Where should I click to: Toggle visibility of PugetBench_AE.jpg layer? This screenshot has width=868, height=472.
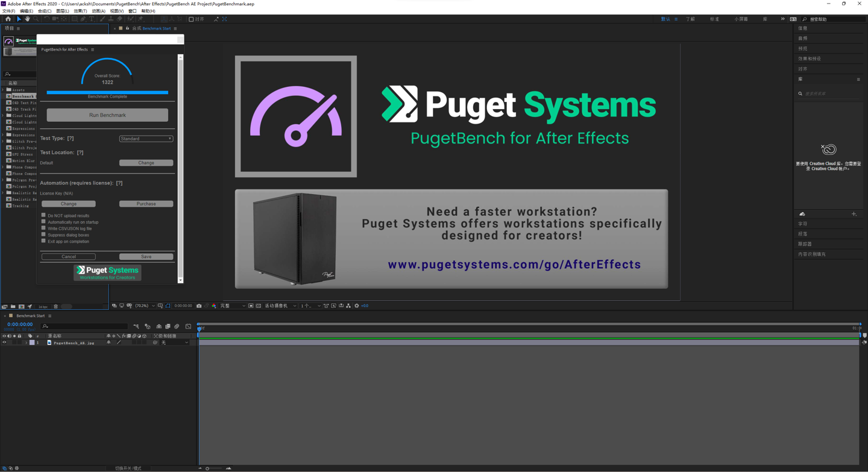[x=4, y=342]
